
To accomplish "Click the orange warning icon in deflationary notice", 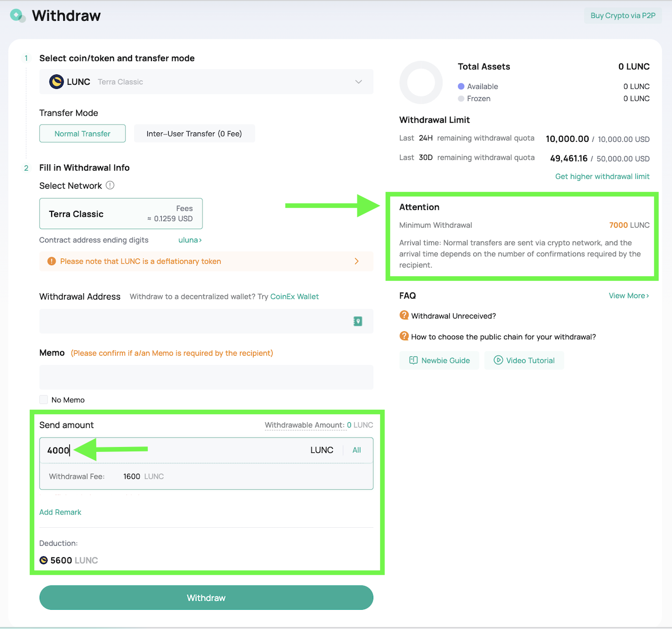I will point(52,261).
